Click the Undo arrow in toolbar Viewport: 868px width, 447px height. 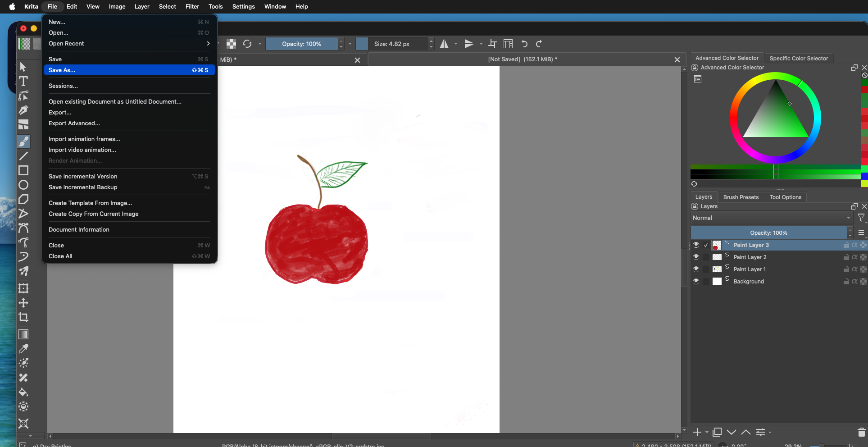[524, 44]
